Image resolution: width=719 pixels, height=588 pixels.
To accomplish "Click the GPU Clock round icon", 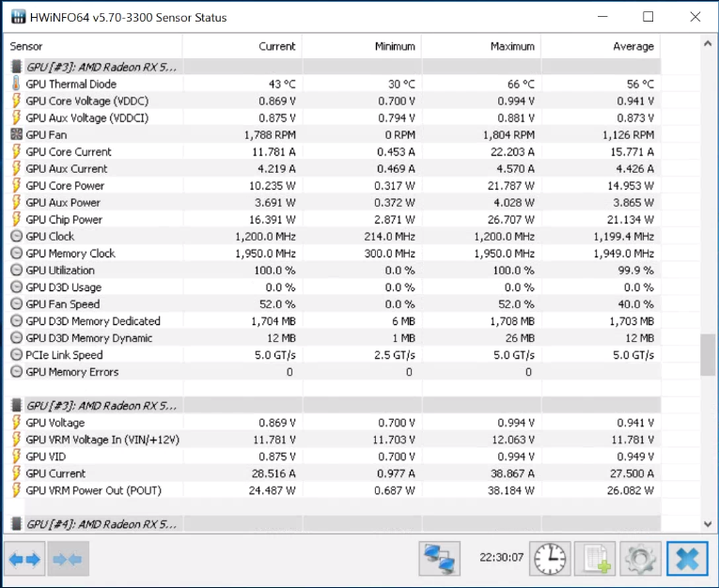I will 16,237.
